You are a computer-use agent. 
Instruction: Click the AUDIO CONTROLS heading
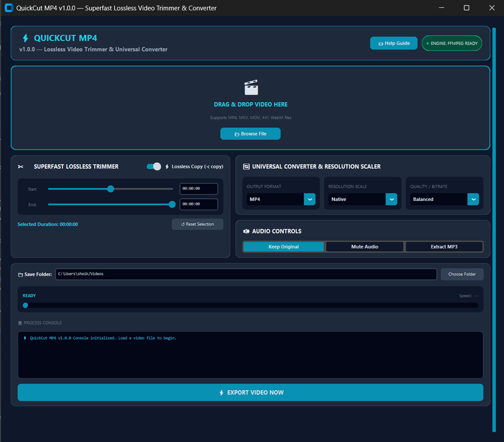pos(277,231)
